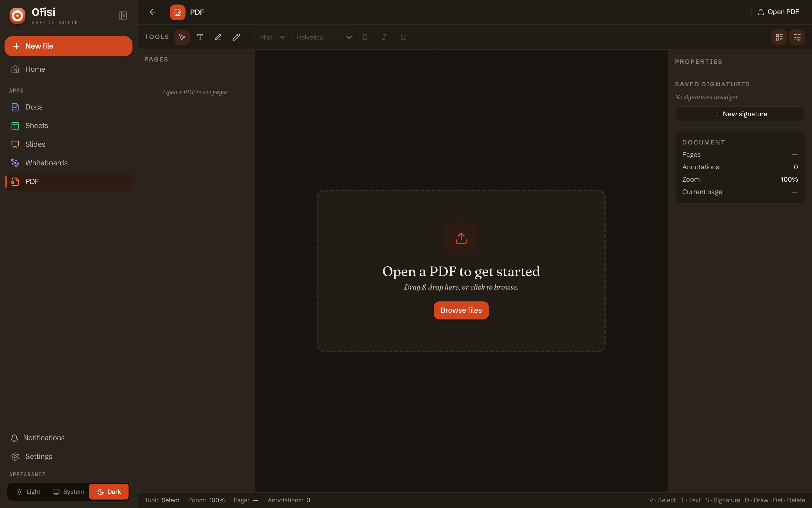The image size is (812, 508).
Task: Click the Sheets table icon
Action: (15, 126)
